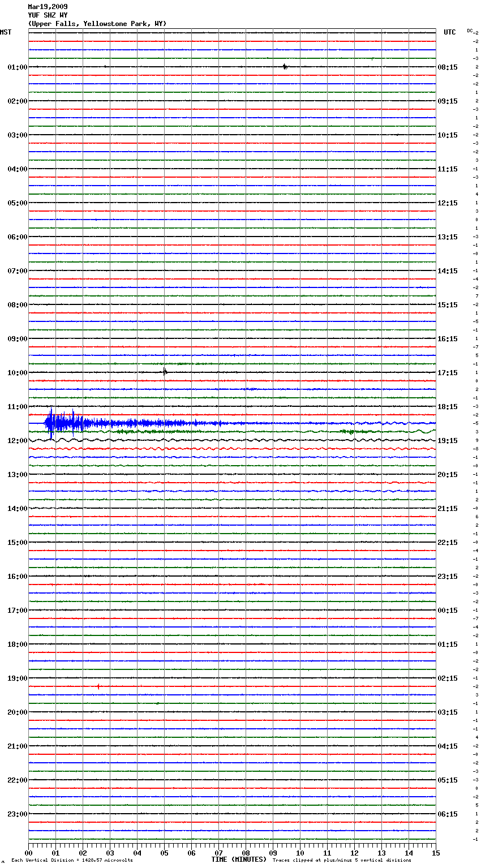The height and width of the screenshot is (868, 481).
Task: Click the 06:15 UTC time label
Action: coord(448,814)
